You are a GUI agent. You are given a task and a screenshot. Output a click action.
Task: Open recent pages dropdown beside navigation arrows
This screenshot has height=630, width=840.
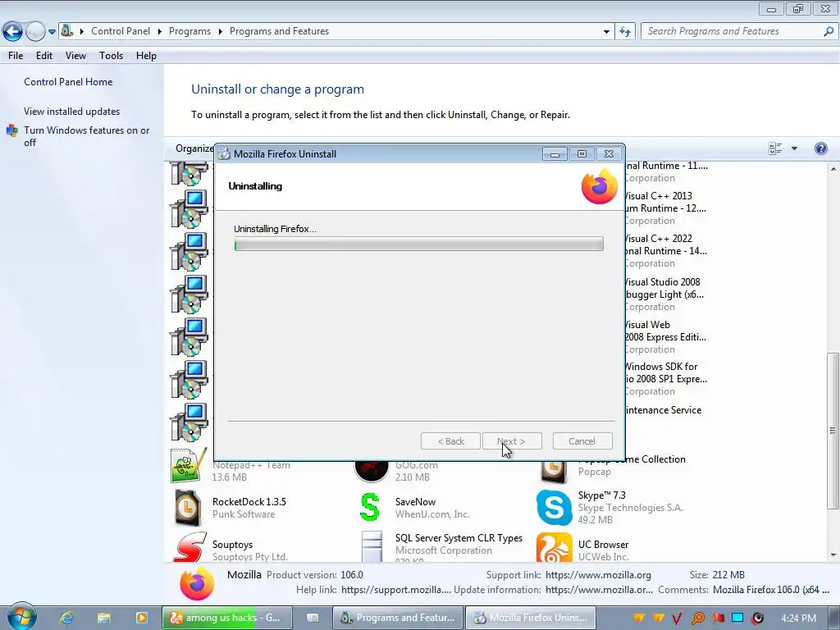coord(52,32)
